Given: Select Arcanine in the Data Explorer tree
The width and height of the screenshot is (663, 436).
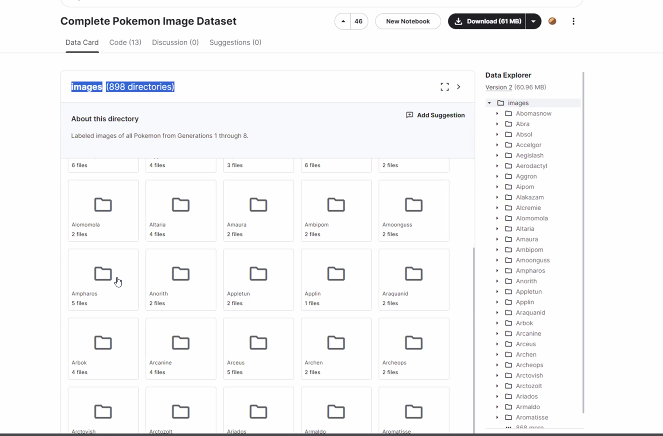Looking at the screenshot, I should click(x=528, y=334).
